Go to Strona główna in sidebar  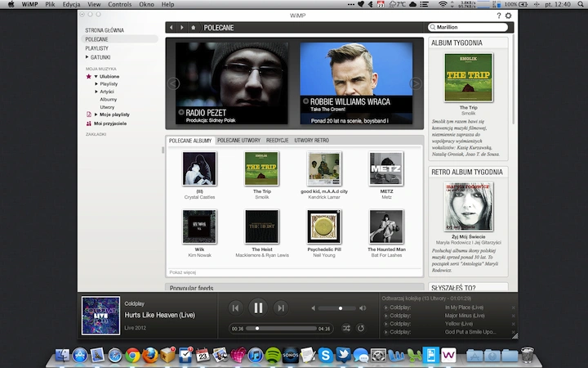[105, 30]
